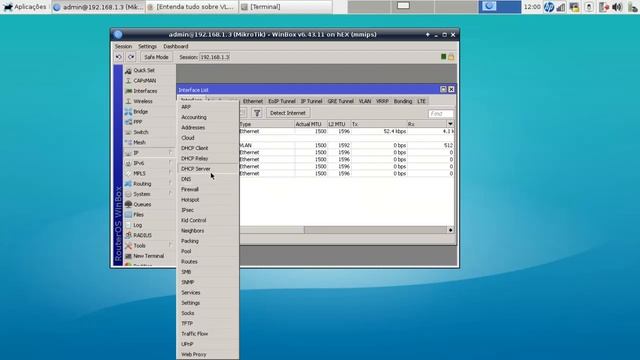Image resolution: width=640 pixels, height=360 pixels.
Task: Expand the IP submenu arrow in sidebar
Action: point(171,153)
